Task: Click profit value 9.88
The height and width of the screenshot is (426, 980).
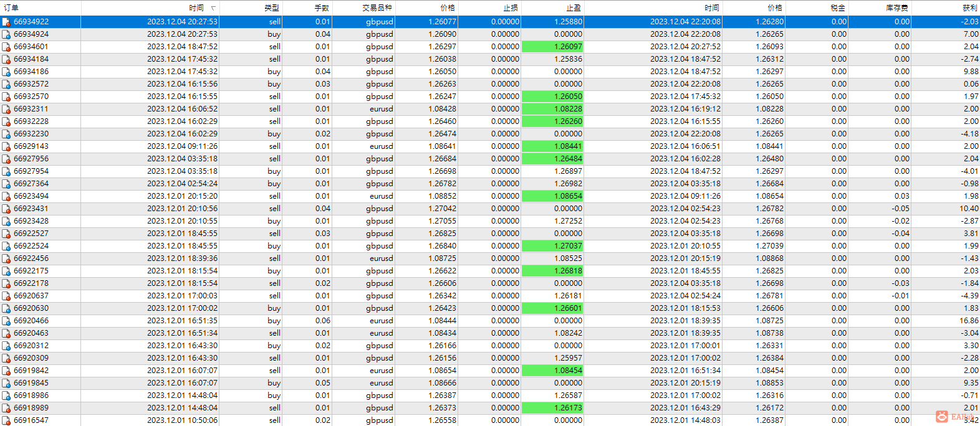Action: click(971, 72)
